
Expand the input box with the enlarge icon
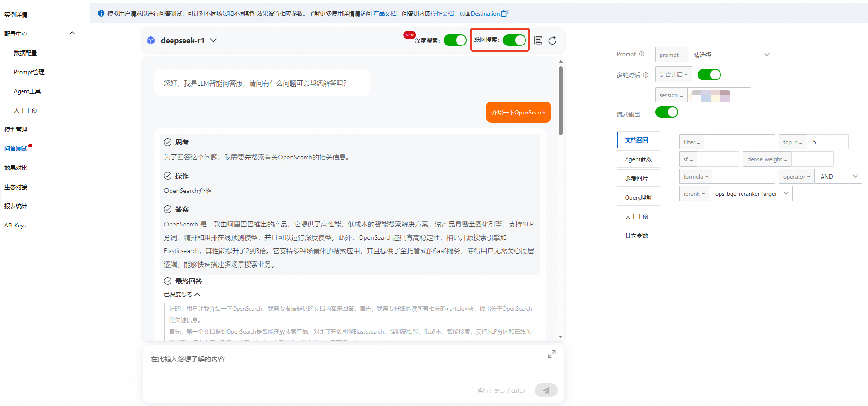(552, 354)
